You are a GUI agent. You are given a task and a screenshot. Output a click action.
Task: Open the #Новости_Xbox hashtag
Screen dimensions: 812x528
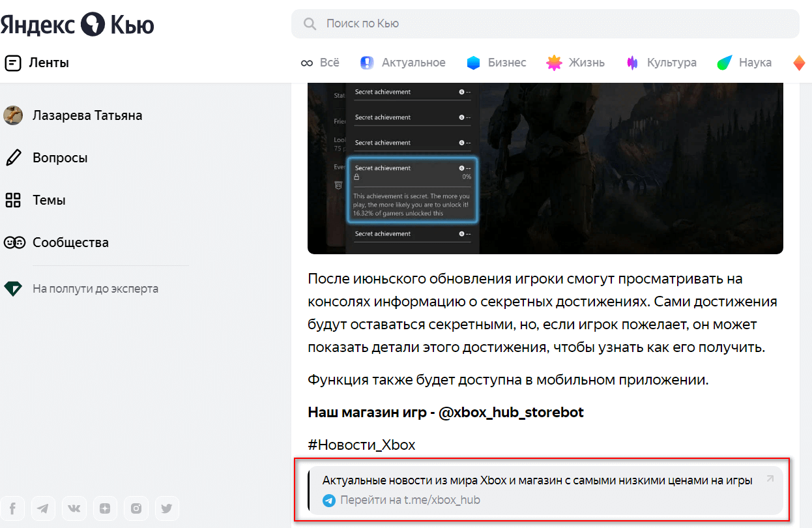click(x=361, y=444)
